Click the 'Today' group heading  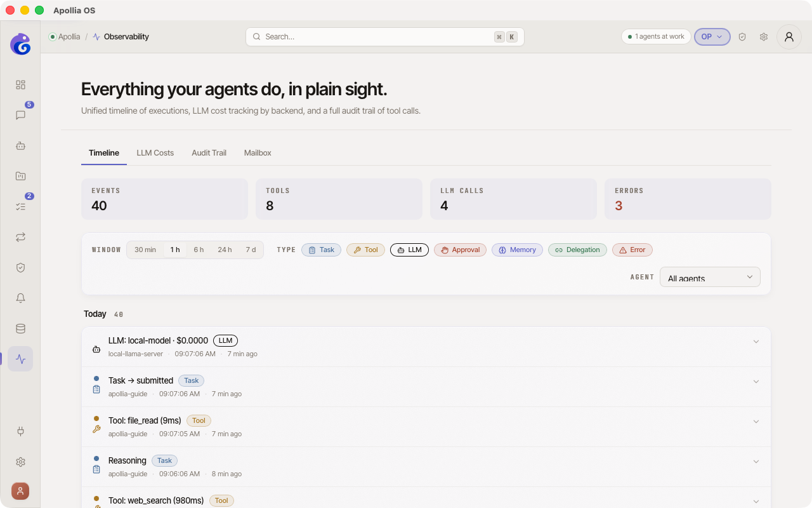[95, 314]
